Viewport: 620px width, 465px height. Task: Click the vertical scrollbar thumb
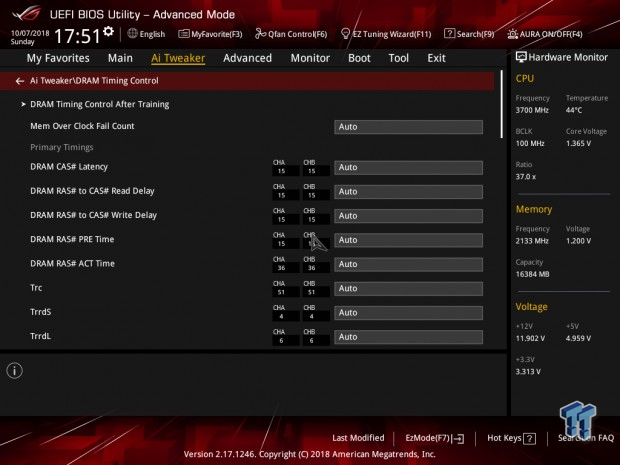(502, 104)
